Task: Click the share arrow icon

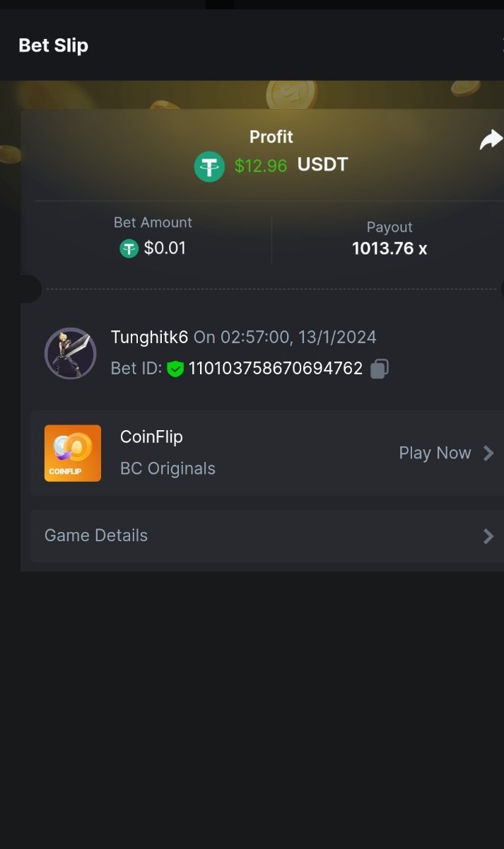Action: [491, 140]
